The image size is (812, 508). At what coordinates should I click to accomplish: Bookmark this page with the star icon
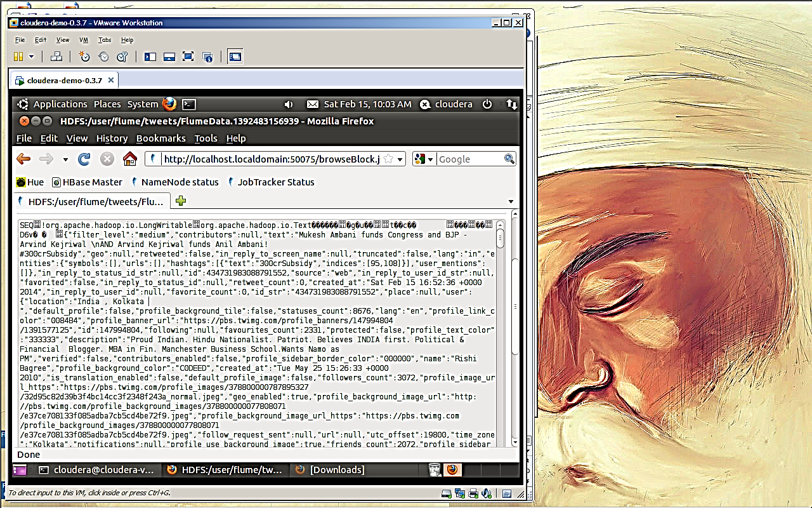388,159
